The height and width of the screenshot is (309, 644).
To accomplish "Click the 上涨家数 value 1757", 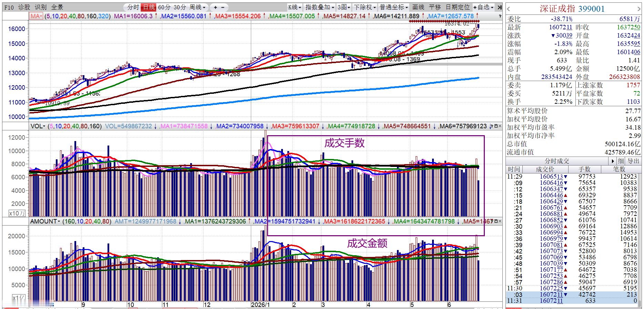I will [633, 85].
